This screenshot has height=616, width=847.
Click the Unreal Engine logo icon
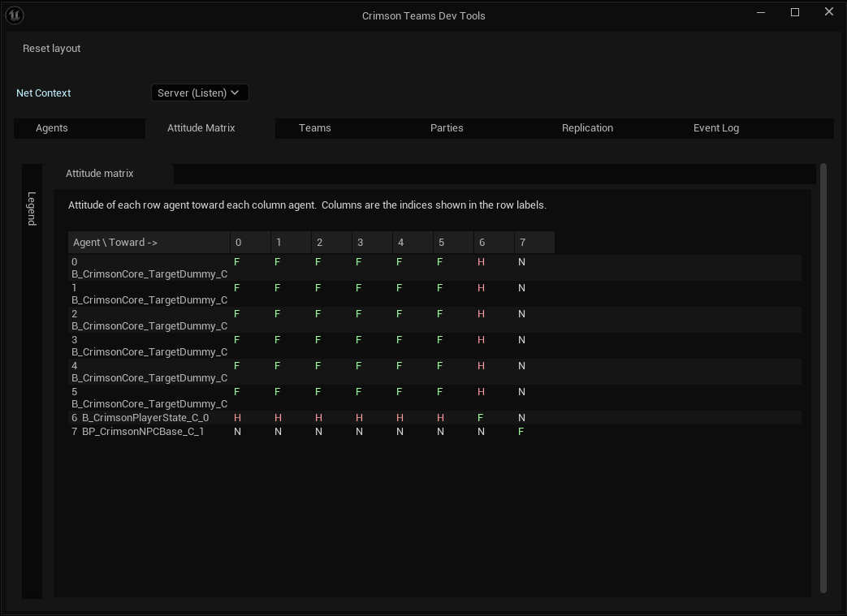pos(15,15)
